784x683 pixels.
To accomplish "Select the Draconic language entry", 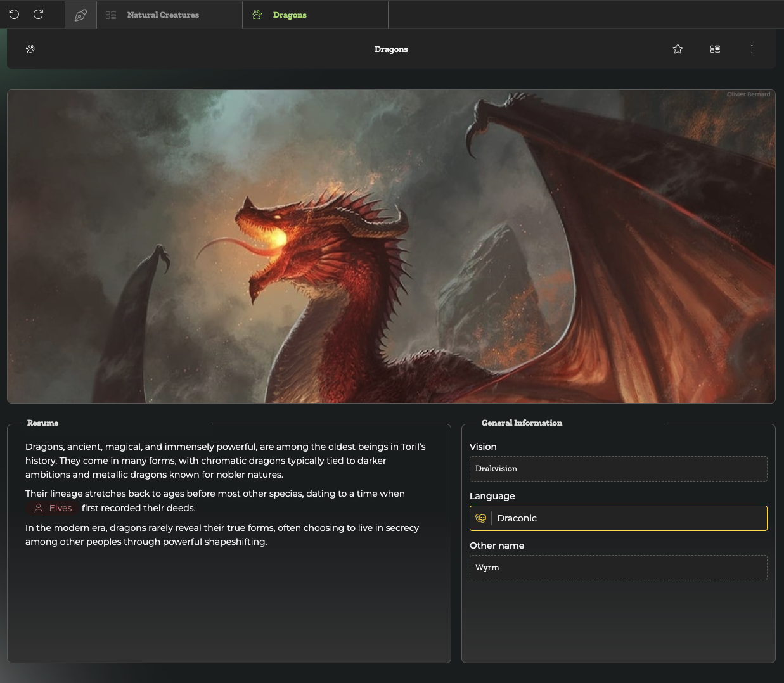I will click(x=517, y=518).
